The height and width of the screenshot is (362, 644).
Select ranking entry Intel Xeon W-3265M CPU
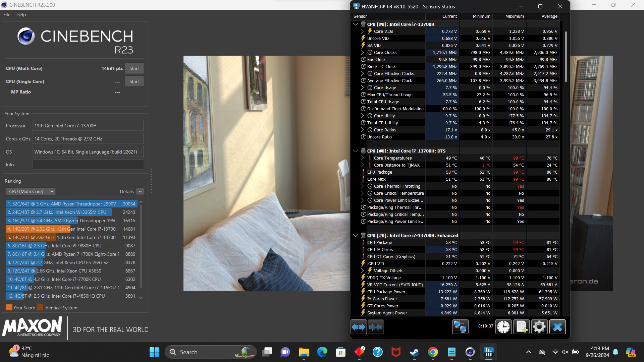(71, 212)
